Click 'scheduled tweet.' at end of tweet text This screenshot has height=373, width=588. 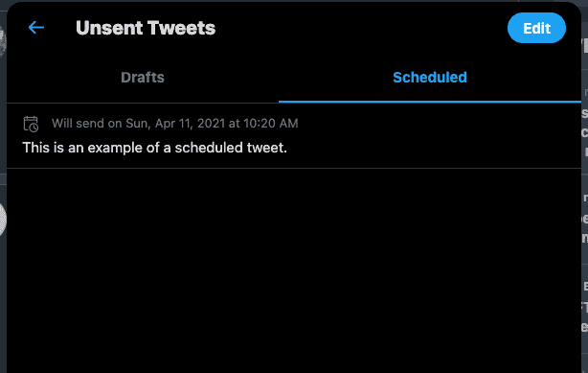pyautogui.click(x=231, y=148)
